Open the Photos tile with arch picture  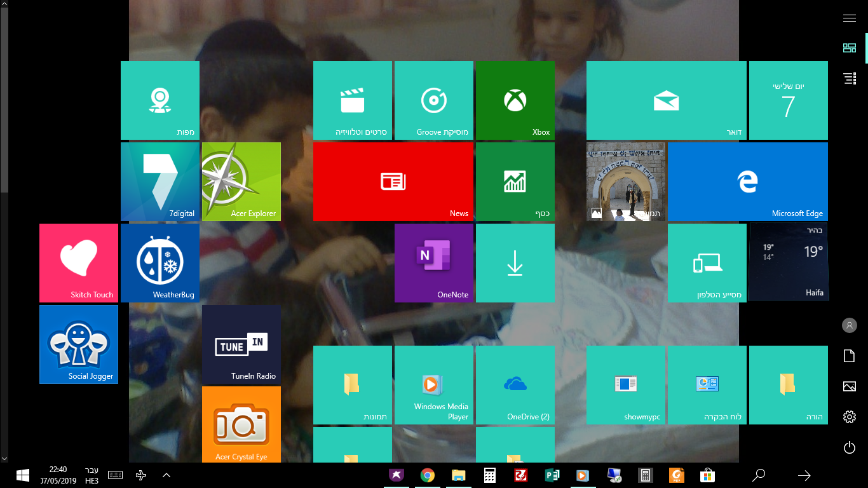(x=626, y=182)
